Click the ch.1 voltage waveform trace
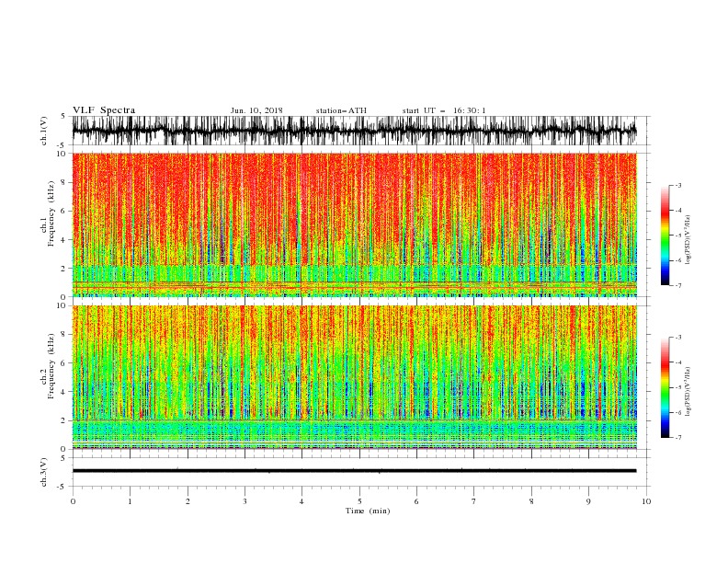Screen dimensions: 728x563 [354, 131]
